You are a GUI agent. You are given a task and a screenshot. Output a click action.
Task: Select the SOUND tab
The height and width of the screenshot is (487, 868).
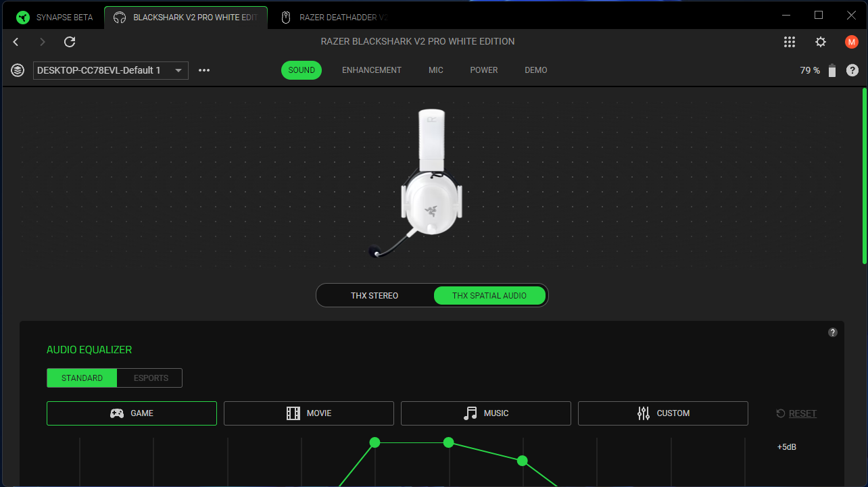pos(302,70)
